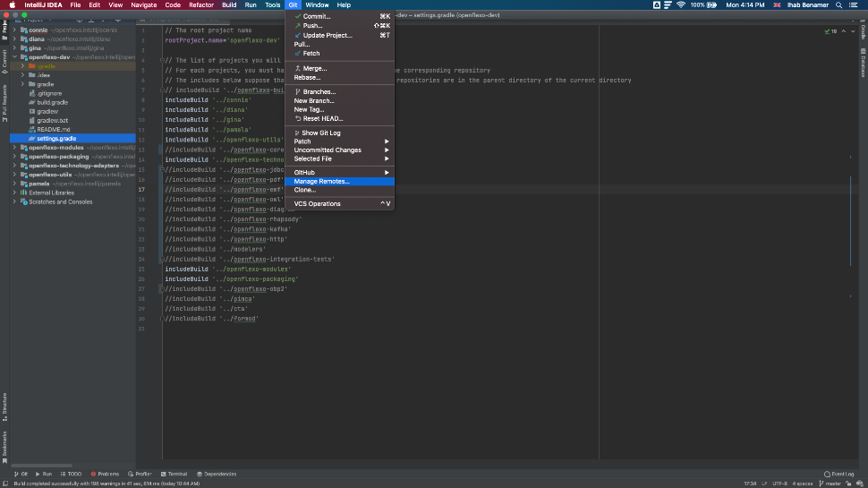Open the Profiler tool window
Viewport: 868px width, 488px height.
point(140,475)
